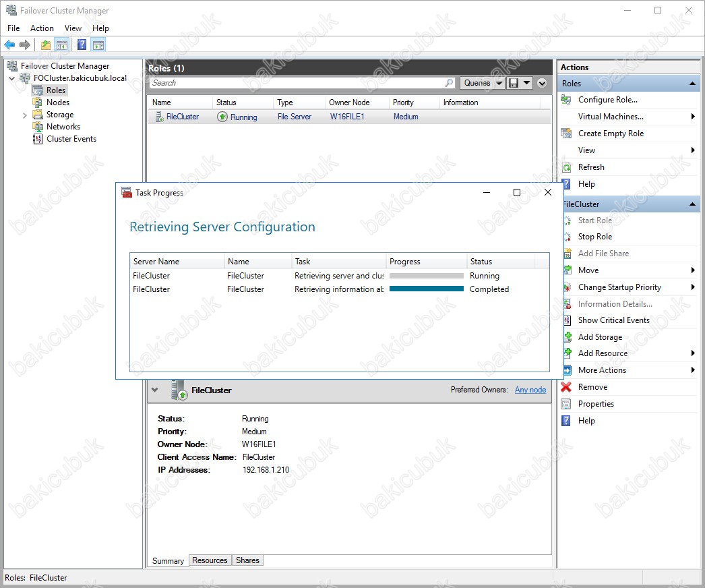Maximize the Task Progress window

click(516, 192)
